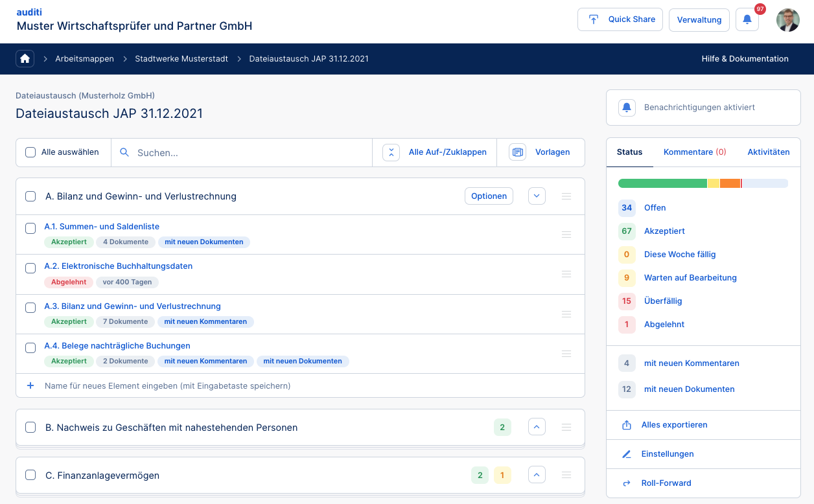Click the bell icon beside Benachrichtigungen aktiviert

pos(627,108)
